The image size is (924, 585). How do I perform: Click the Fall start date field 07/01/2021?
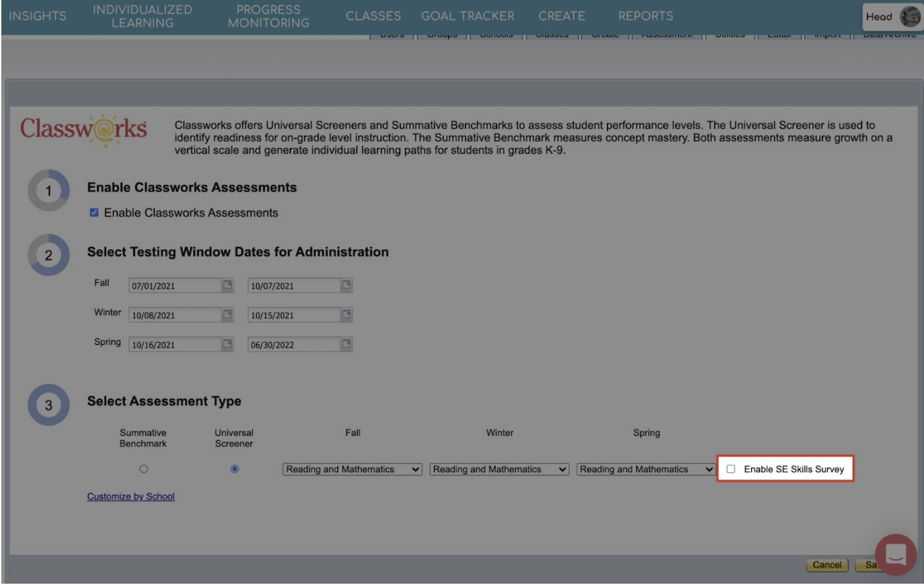[175, 286]
